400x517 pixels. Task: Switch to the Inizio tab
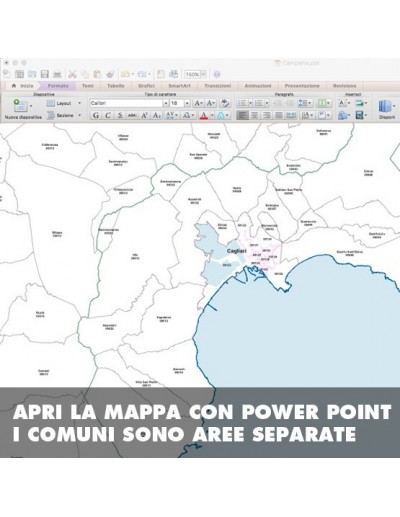coord(23,86)
